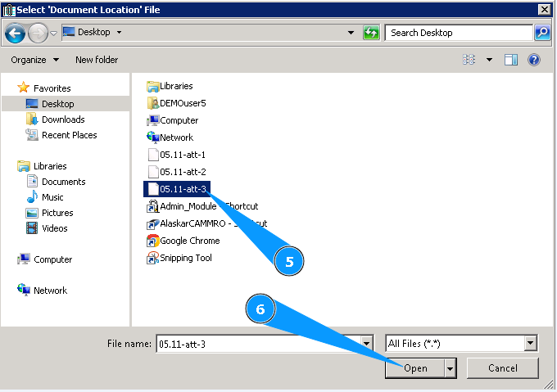The image size is (557, 392).
Task: Click the Search Desktop input field
Action: [x=459, y=33]
